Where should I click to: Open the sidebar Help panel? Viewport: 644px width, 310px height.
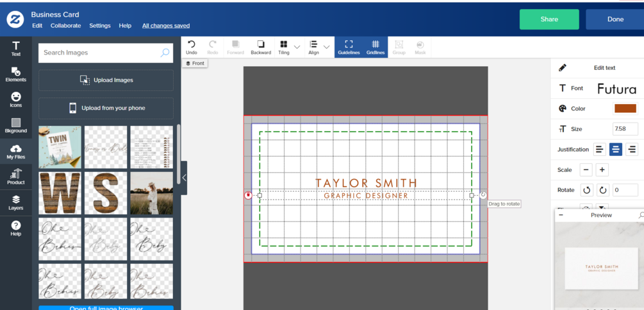pos(15,228)
